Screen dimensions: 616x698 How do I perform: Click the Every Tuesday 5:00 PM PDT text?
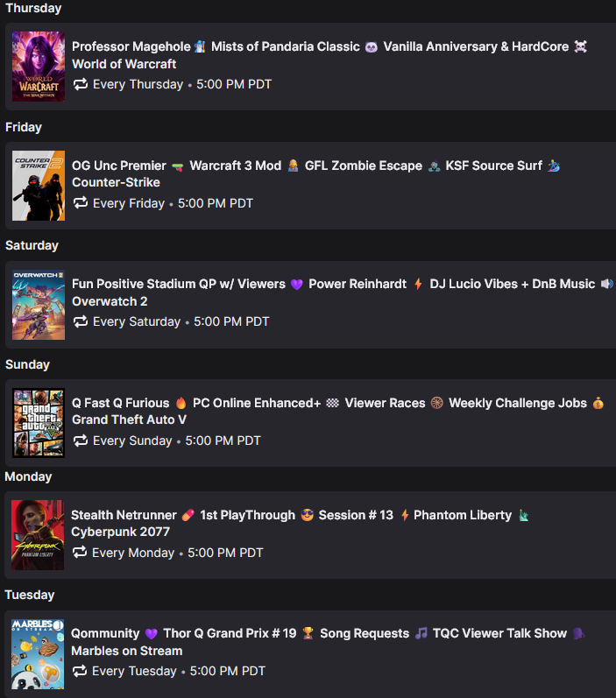[x=178, y=672]
